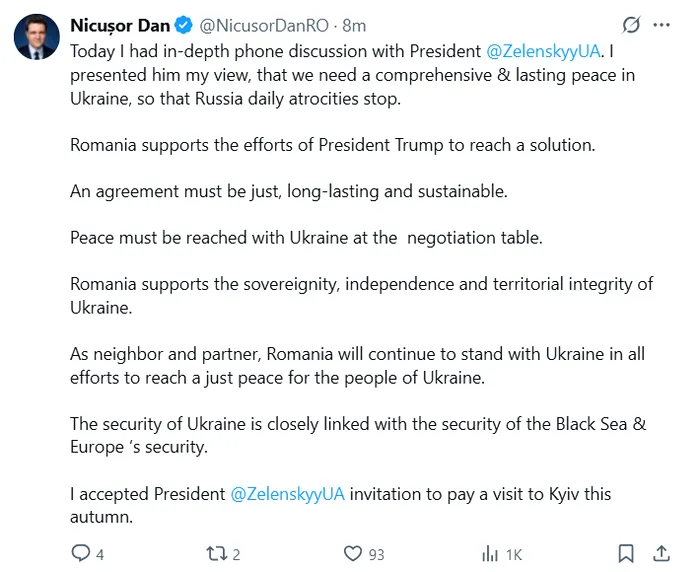The width and height of the screenshot is (700, 572).
Task: Click the blue verified checkmark badge
Action: coord(185,25)
